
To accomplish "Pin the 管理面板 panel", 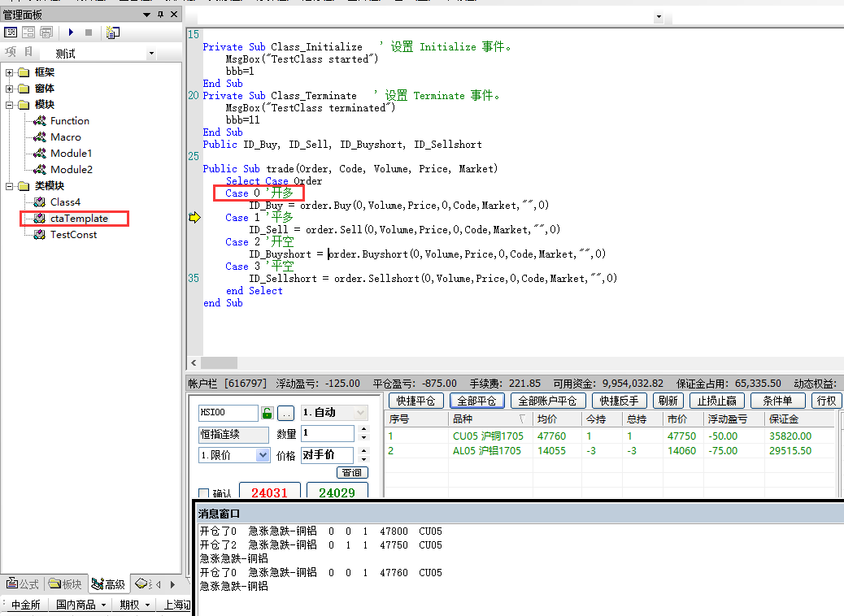I will click(x=160, y=15).
